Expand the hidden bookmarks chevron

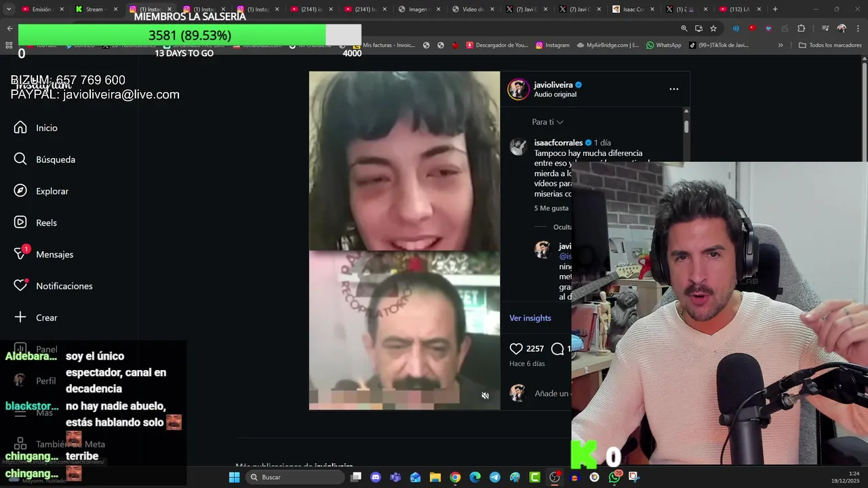point(781,45)
